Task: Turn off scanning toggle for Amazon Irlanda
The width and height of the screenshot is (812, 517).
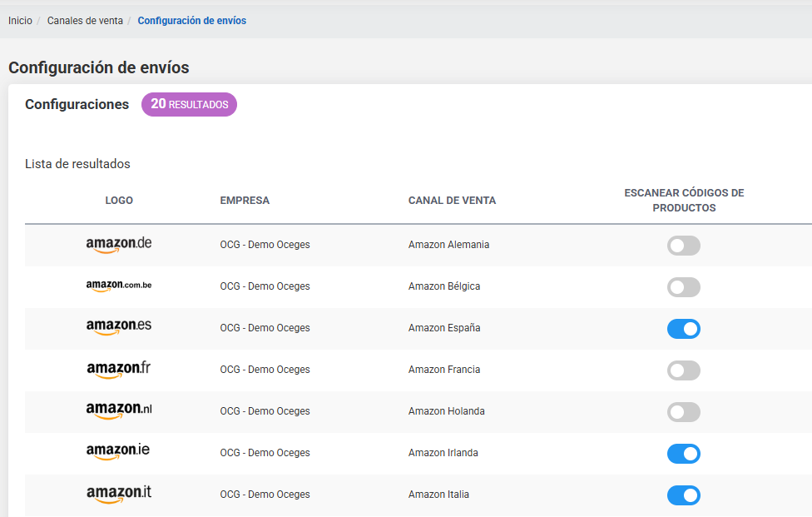Action: pos(684,454)
